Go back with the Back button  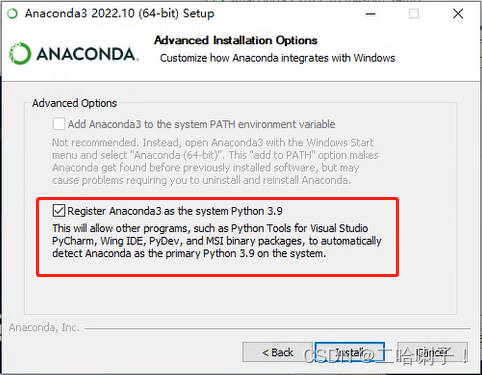(x=277, y=352)
